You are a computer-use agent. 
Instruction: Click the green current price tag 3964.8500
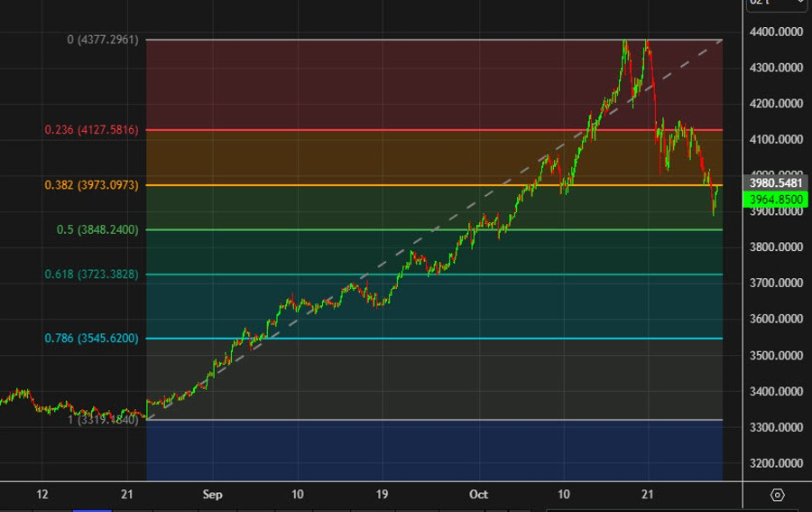(x=774, y=199)
